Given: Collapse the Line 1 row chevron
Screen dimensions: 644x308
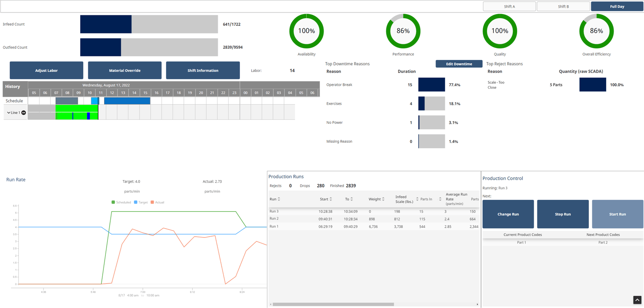Looking at the screenshot, I should [8, 113].
